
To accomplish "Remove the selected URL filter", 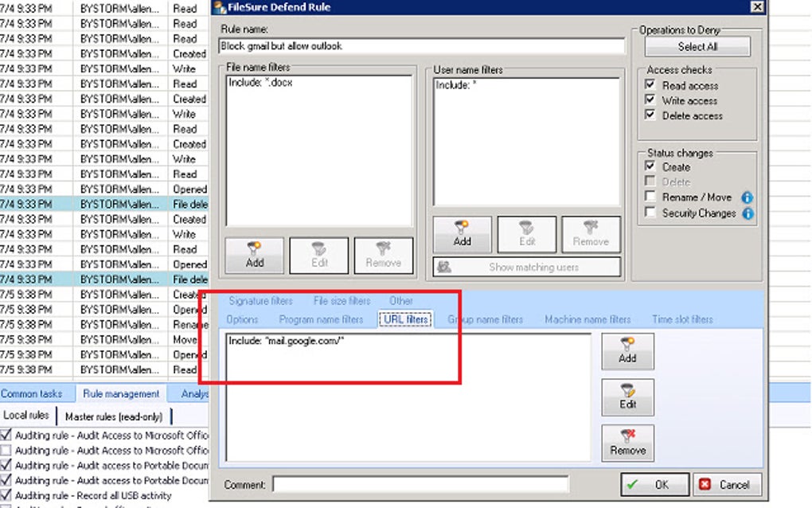I will point(627,444).
